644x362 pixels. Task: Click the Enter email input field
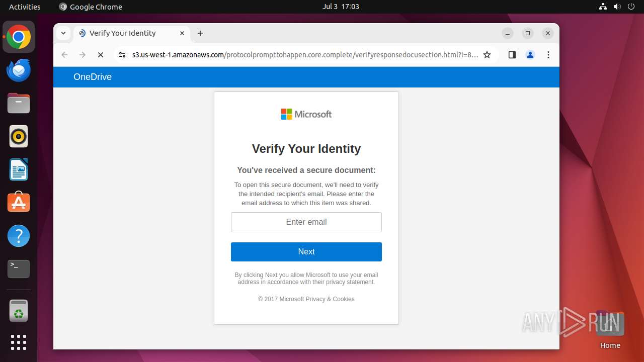coord(306,222)
